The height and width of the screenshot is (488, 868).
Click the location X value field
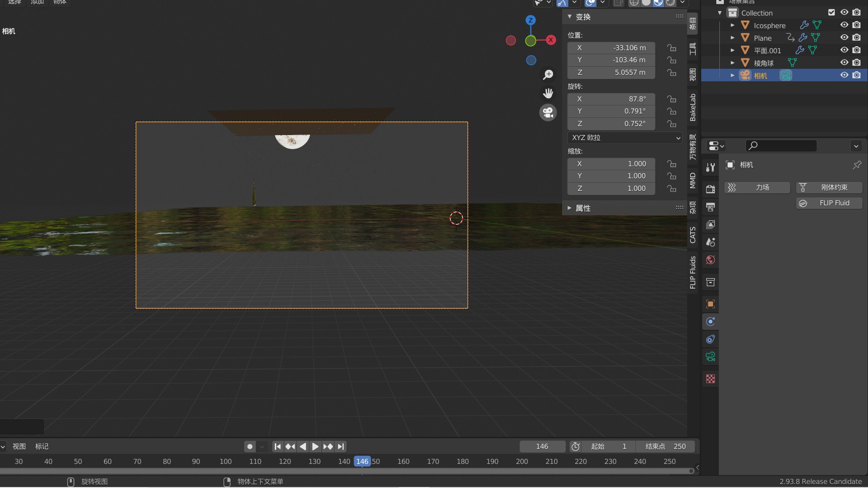tap(611, 48)
